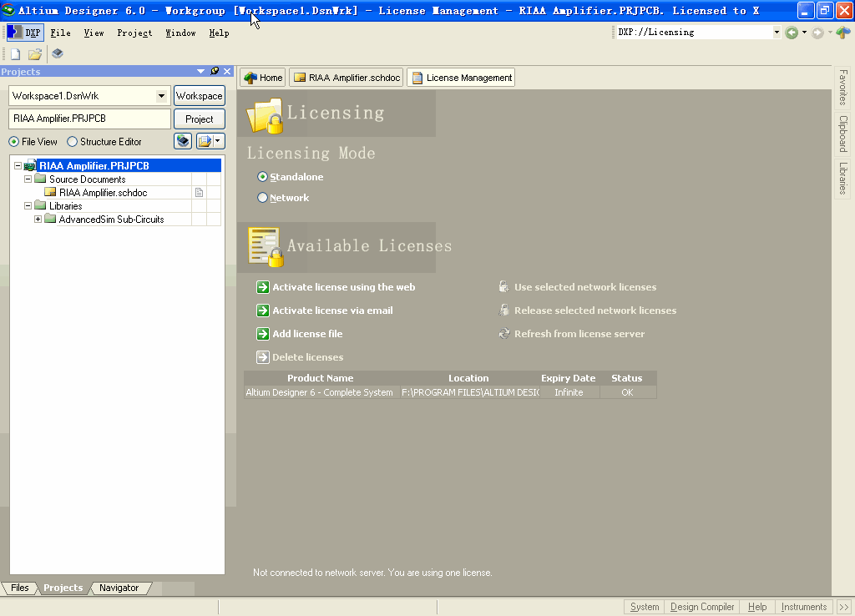The image size is (855, 616).
Task: Open the DXP://Licensing address dropdown
Action: 777,33
